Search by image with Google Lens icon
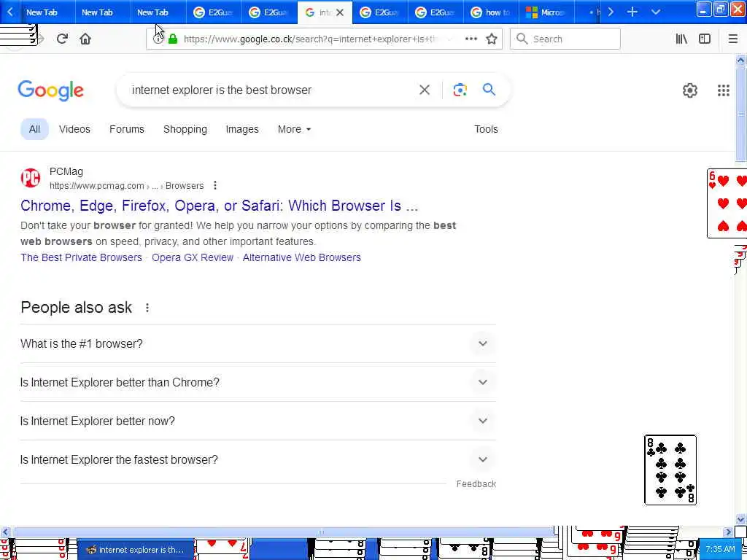747x560 pixels. pyautogui.click(x=460, y=90)
